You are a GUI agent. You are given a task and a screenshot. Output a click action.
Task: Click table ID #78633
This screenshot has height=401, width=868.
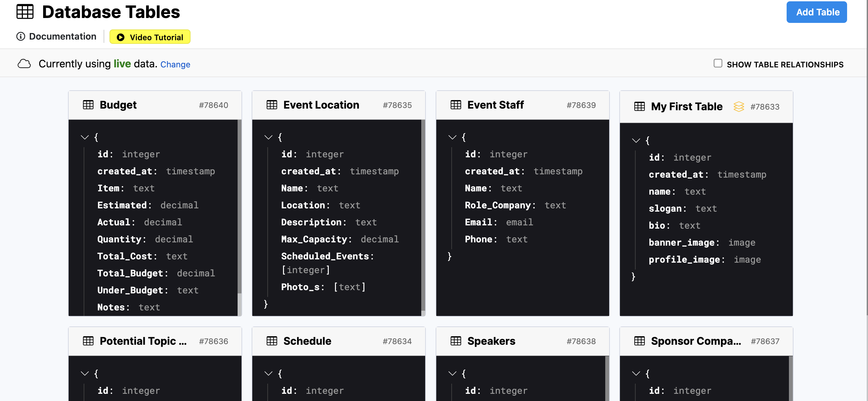point(765,107)
